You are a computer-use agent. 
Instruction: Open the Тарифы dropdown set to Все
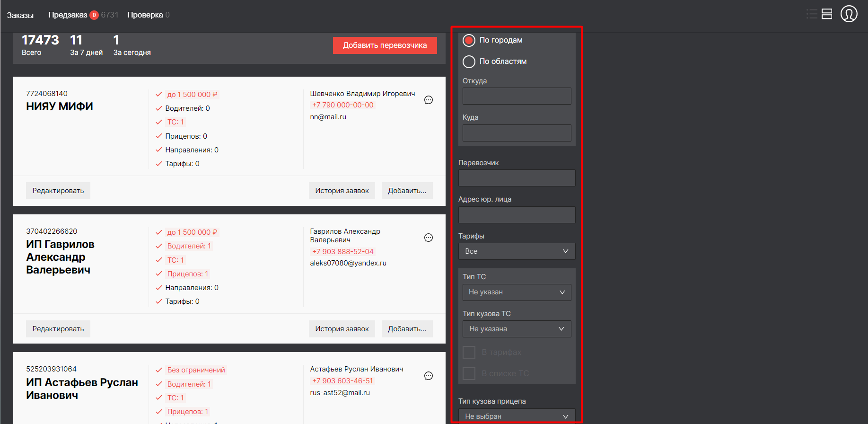pyautogui.click(x=517, y=251)
